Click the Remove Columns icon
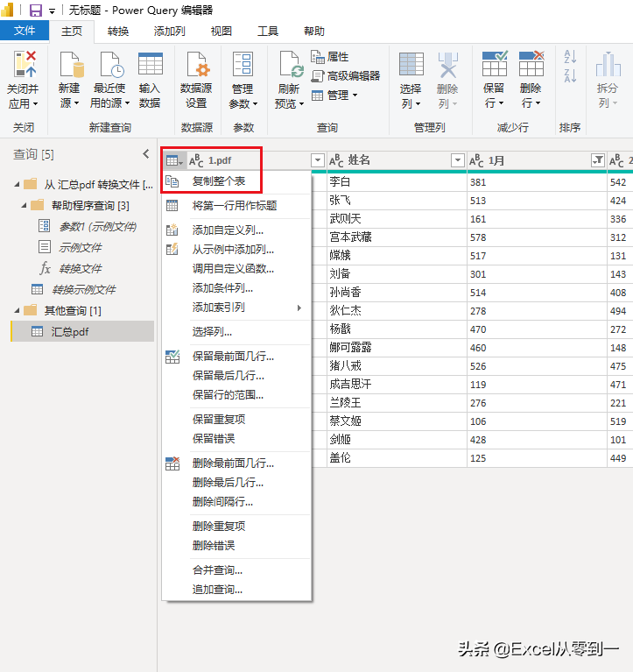This screenshot has width=633, height=672. [448, 64]
